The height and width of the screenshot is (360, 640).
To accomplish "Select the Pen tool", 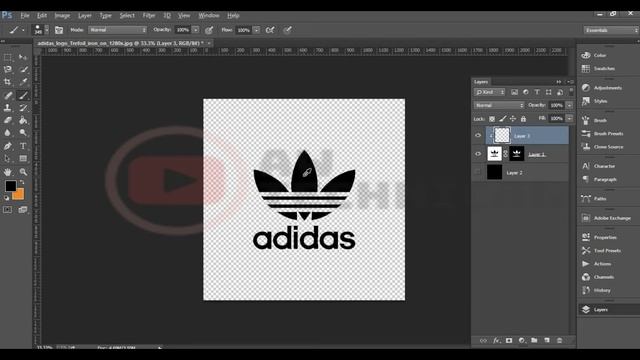I will point(7,146).
